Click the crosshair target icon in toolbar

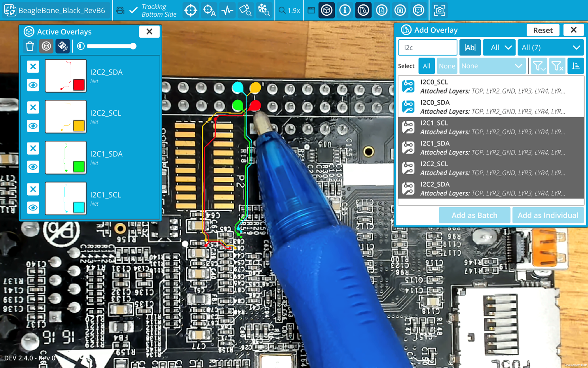[x=190, y=10]
